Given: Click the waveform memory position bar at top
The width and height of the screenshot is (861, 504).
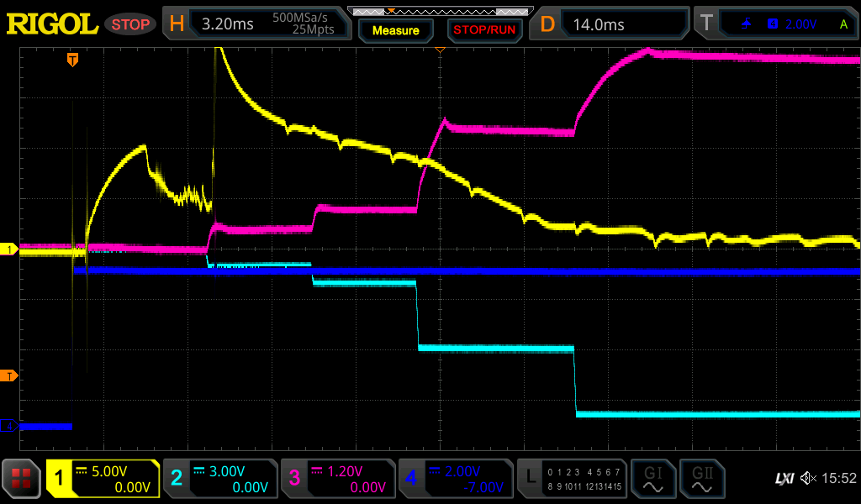Looking at the screenshot, I should point(437,11).
